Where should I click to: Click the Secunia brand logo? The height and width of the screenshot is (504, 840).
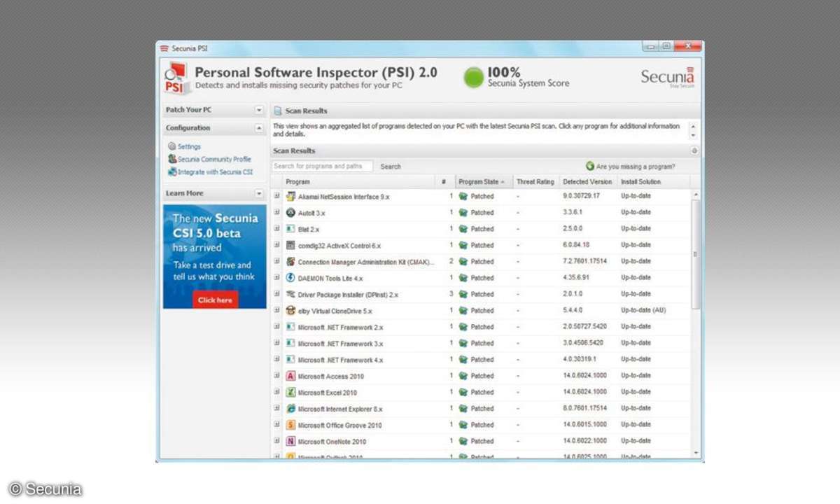[x=668, y=76]
